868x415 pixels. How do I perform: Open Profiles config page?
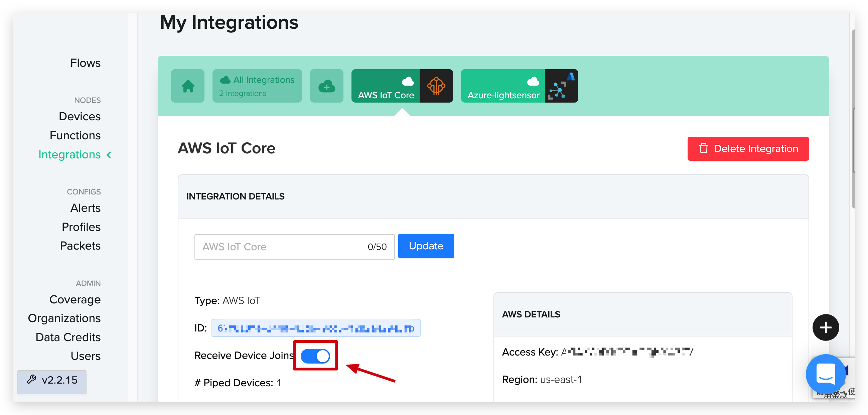tap(81, 227)
